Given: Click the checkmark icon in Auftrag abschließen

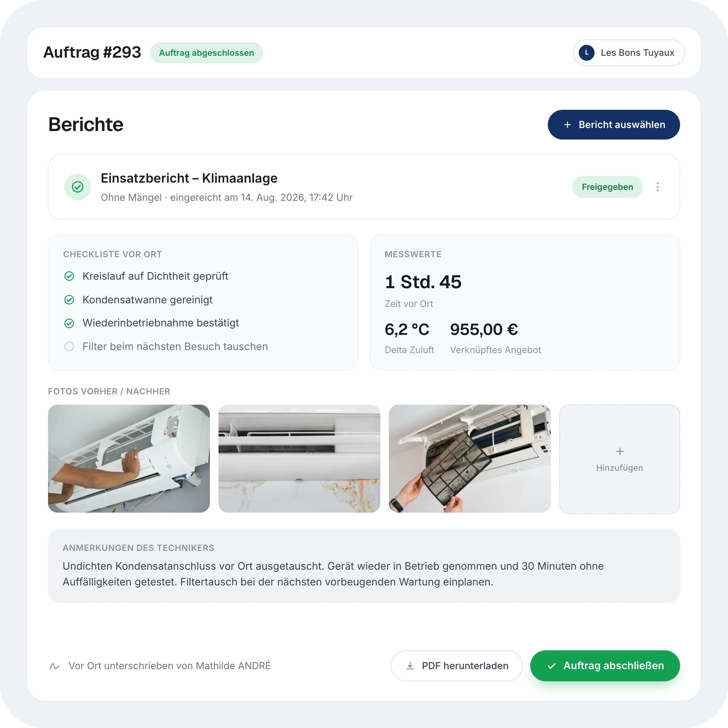Looking at the screenshot, I should tap(552, 666).
